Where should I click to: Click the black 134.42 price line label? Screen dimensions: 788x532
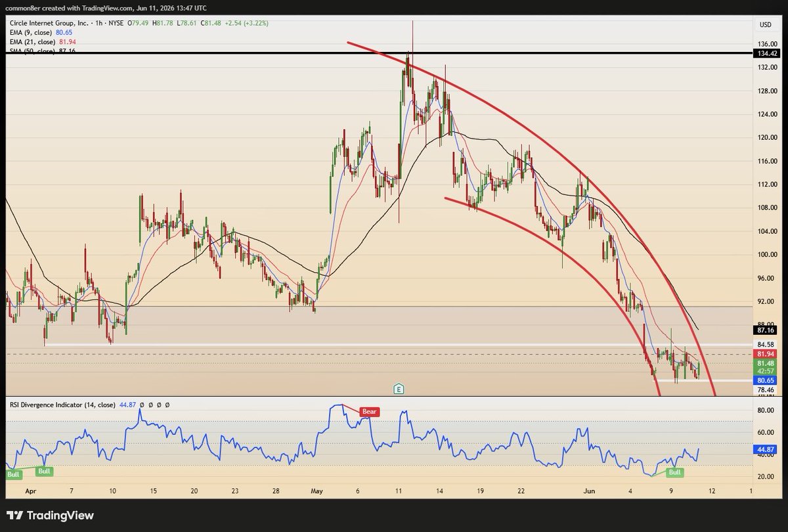(x=767, y=55)
